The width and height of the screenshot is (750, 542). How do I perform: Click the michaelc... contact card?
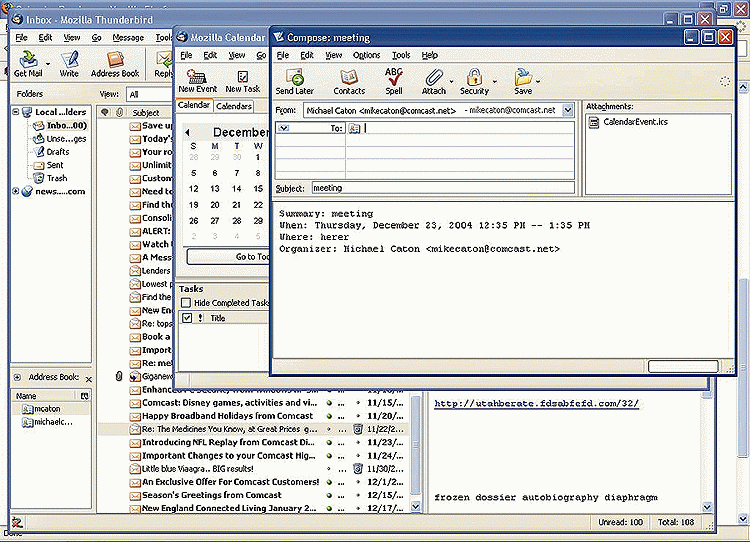(47, 422)
